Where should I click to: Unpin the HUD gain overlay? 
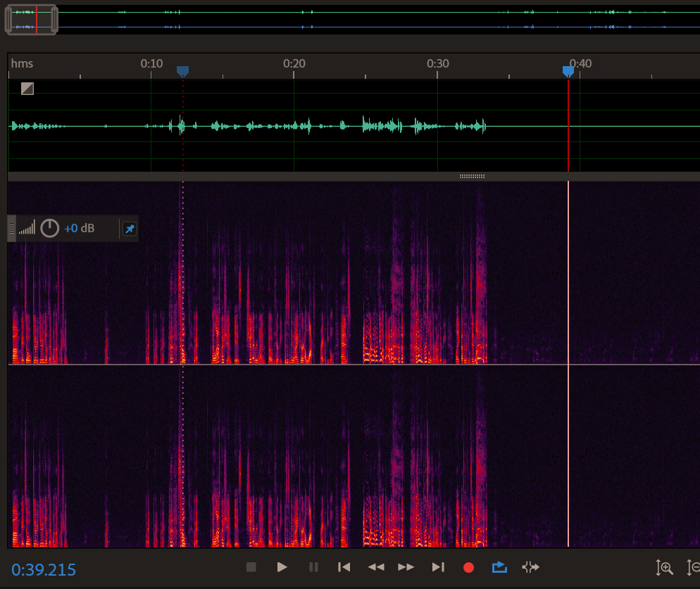coord(129,228)
